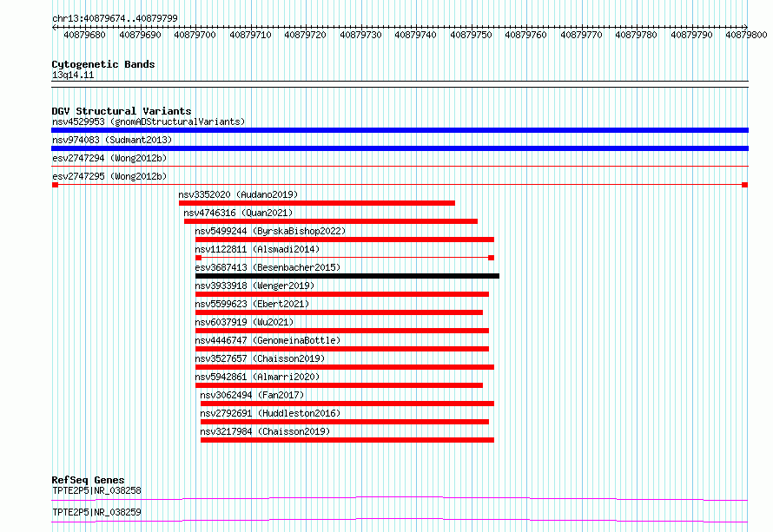Open nsv3933918 (Wenger2019) label
The image size is (773, 532).
coord(254,286)
